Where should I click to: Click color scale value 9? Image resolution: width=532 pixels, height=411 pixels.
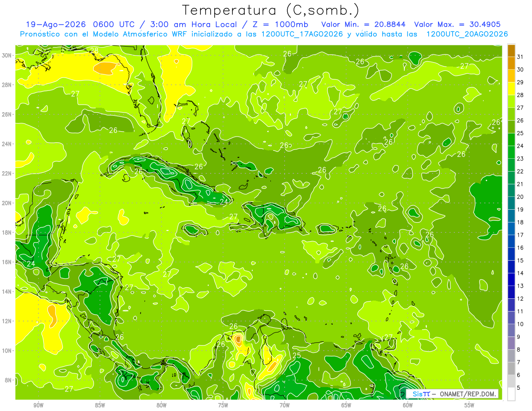[519, 337]
